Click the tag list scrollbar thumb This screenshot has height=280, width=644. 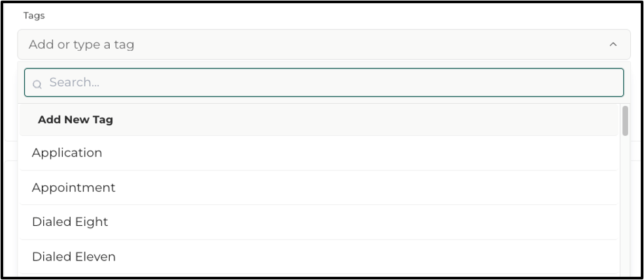point(625,121)
